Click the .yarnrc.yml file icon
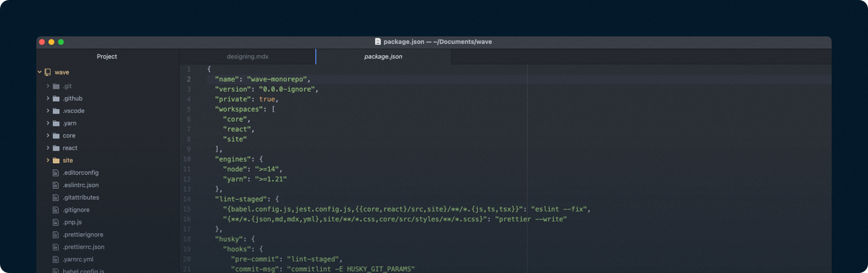Screen dimensions: 868x273 pos(56,260)
